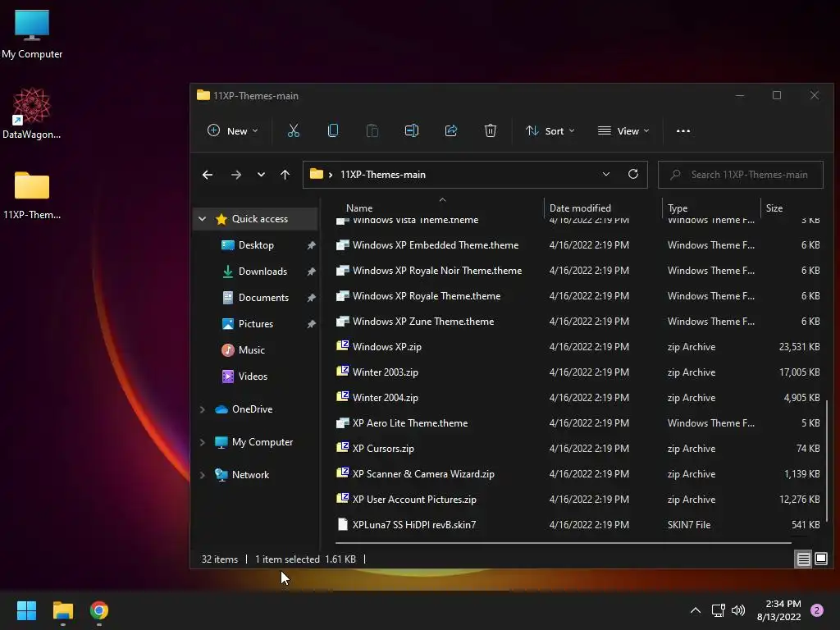Open the View layout dropdown

623,130
